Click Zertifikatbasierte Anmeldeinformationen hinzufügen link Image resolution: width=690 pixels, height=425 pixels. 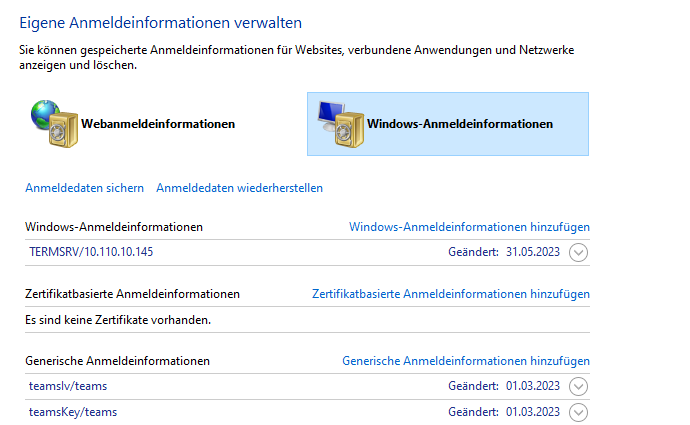(x=451, y=294)
